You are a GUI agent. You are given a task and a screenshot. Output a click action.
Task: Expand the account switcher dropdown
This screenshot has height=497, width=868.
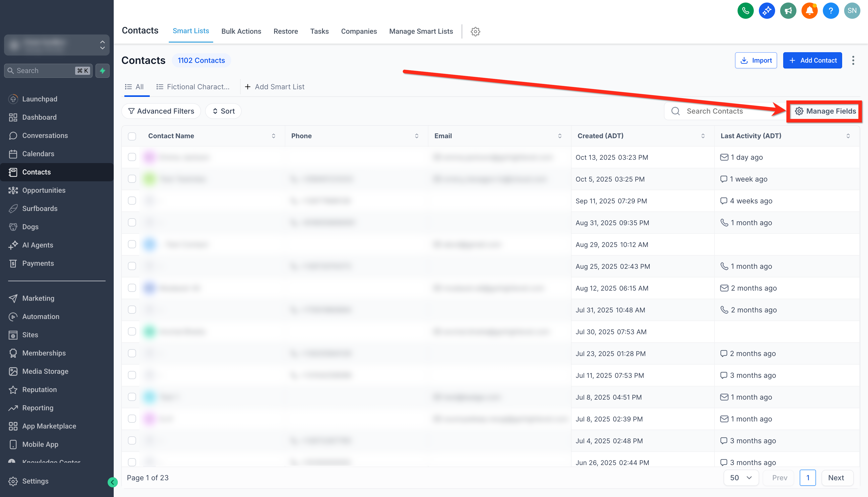[x=57, y=45]
